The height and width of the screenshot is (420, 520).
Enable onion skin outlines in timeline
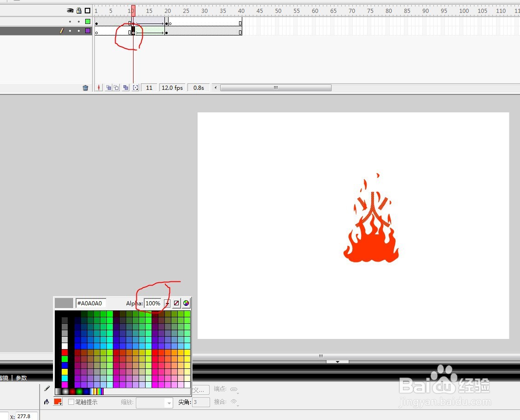click(x=117, y=88)
